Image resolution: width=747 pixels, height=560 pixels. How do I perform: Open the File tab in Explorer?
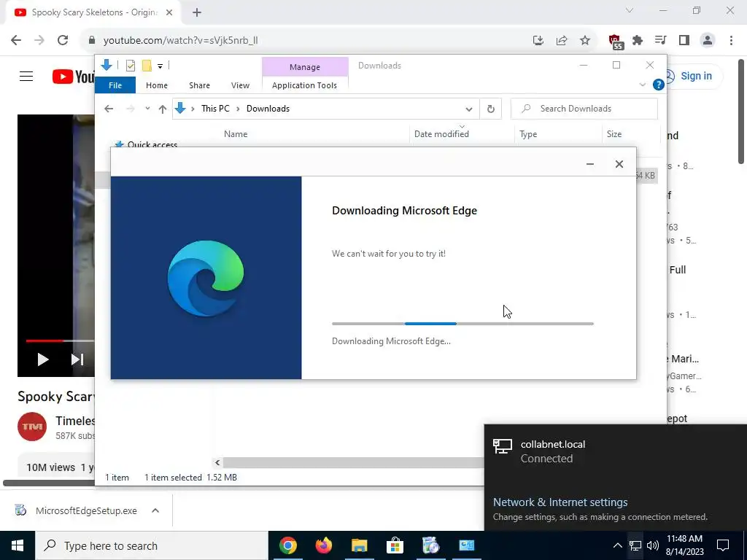tap(115, 85)
